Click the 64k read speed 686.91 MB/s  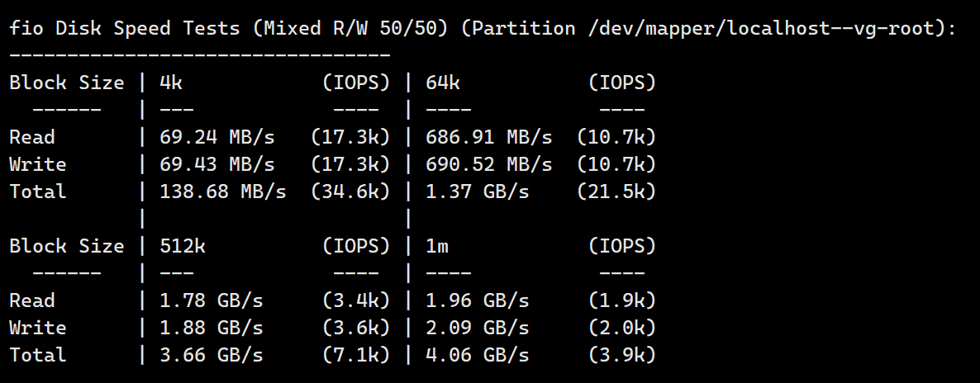(x=488, y=138)
